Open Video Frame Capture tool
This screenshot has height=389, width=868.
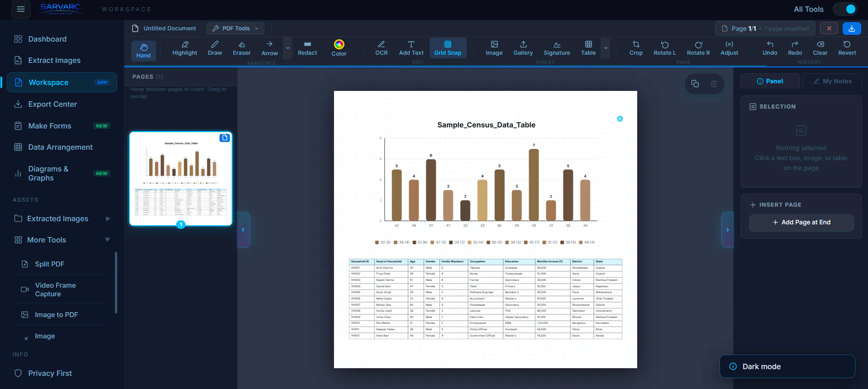click(x=65, y=289)
